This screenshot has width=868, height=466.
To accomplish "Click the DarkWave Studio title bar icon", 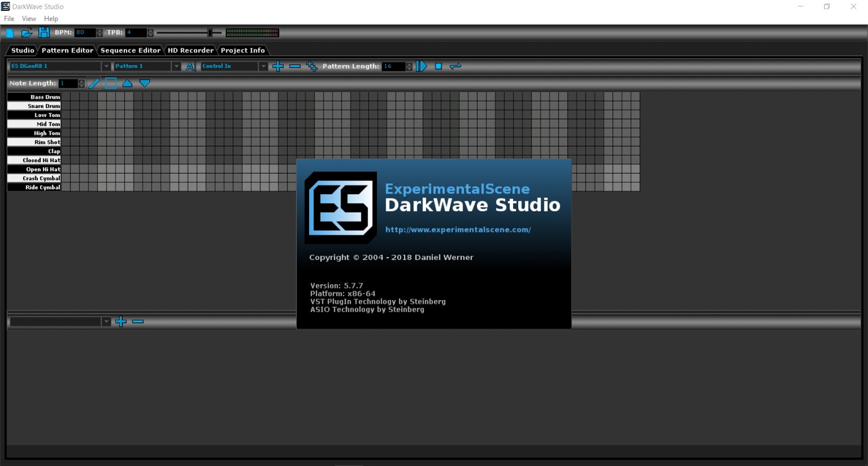I will (5, 7).
